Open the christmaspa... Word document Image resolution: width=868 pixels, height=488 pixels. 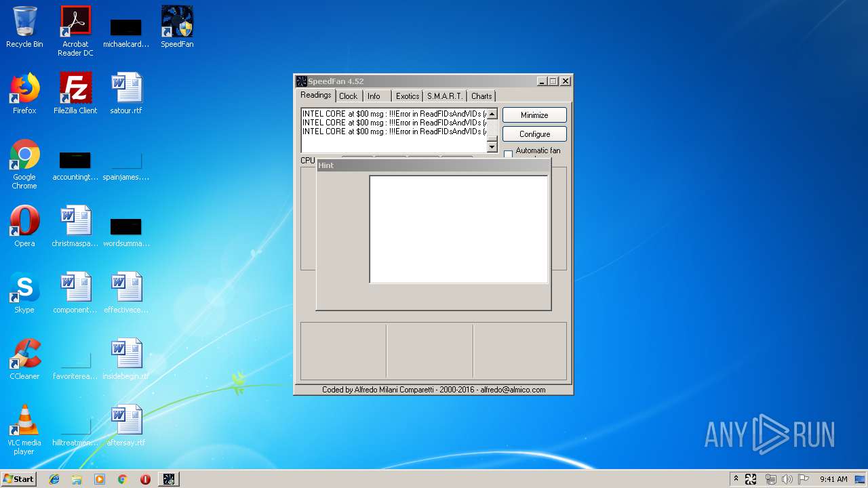click(x=75, y=226)
